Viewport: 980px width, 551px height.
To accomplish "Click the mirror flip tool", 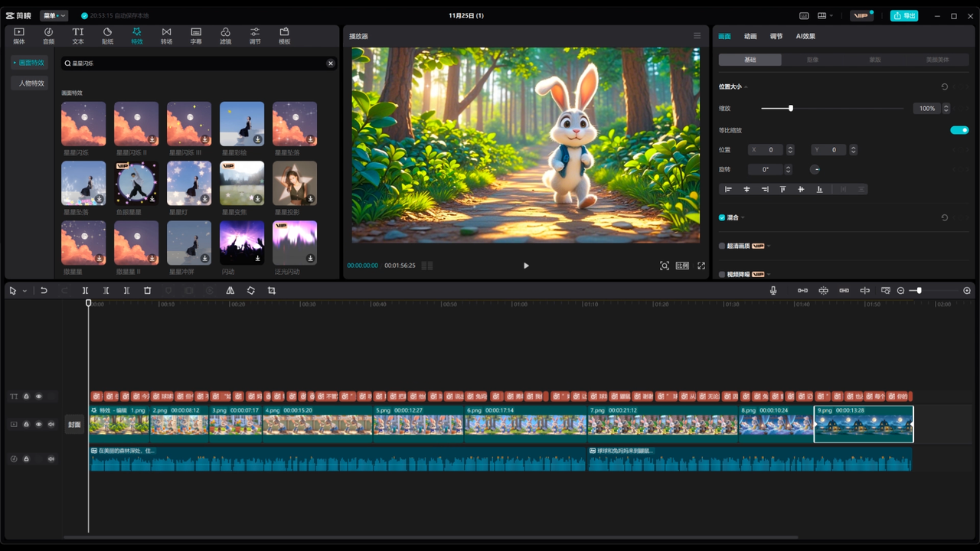I will click(x=230, y=291).
